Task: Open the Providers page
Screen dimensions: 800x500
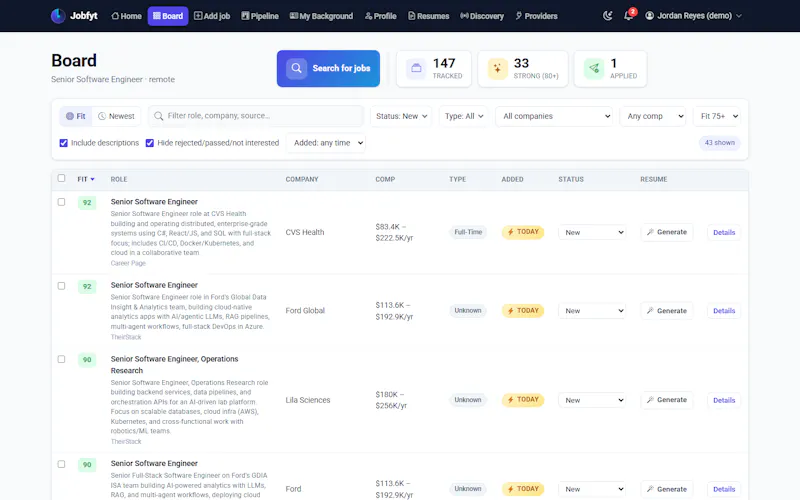Action: (536, 16)
